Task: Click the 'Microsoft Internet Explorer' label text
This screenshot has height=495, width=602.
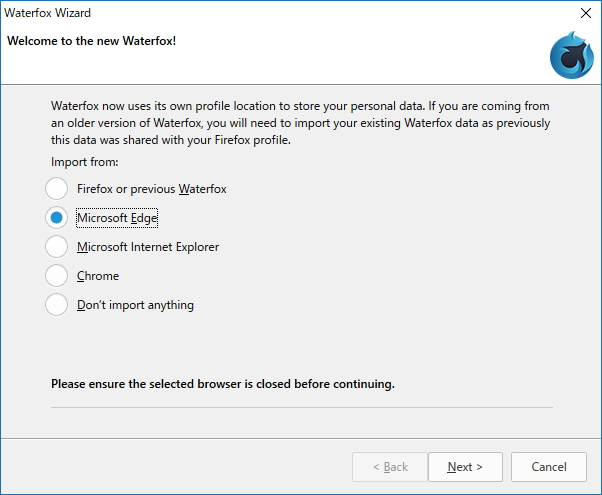Action: tap(147, 246)
